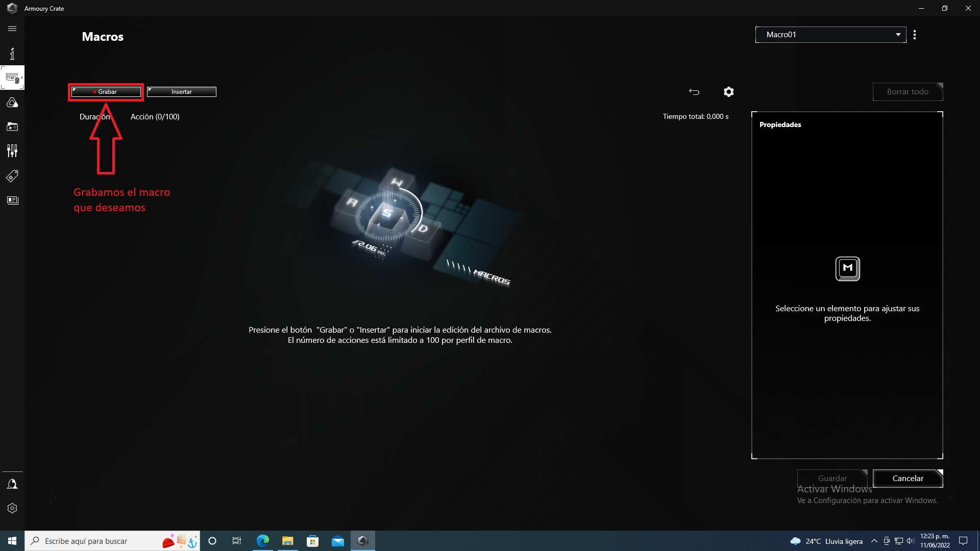Click the Insertar button
980x551 pixels.
182,92
